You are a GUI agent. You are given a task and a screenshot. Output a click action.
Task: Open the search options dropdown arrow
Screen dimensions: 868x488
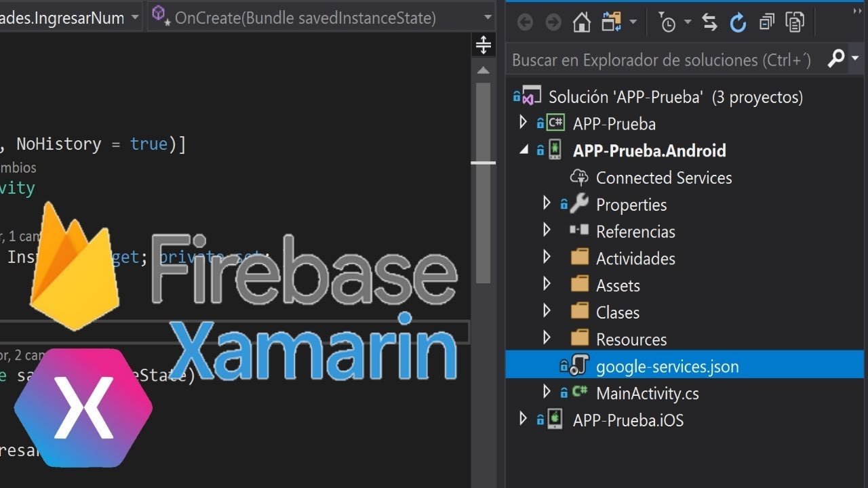[x=855, y=59]
